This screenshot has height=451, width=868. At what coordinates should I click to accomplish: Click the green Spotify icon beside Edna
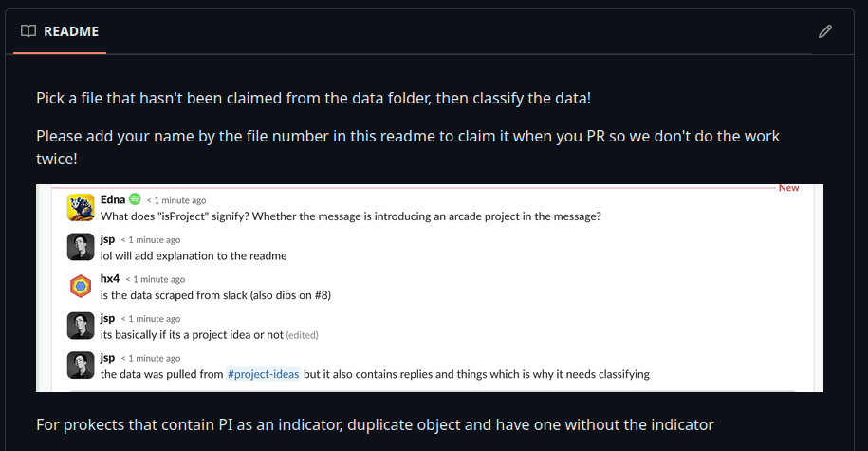[x=135, y=199]
